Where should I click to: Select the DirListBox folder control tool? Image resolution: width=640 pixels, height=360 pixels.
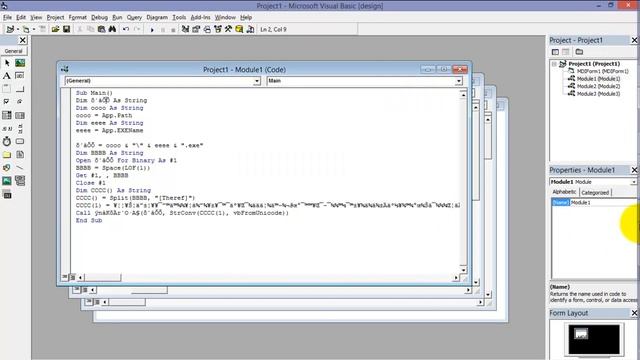(x=7, y=155)
